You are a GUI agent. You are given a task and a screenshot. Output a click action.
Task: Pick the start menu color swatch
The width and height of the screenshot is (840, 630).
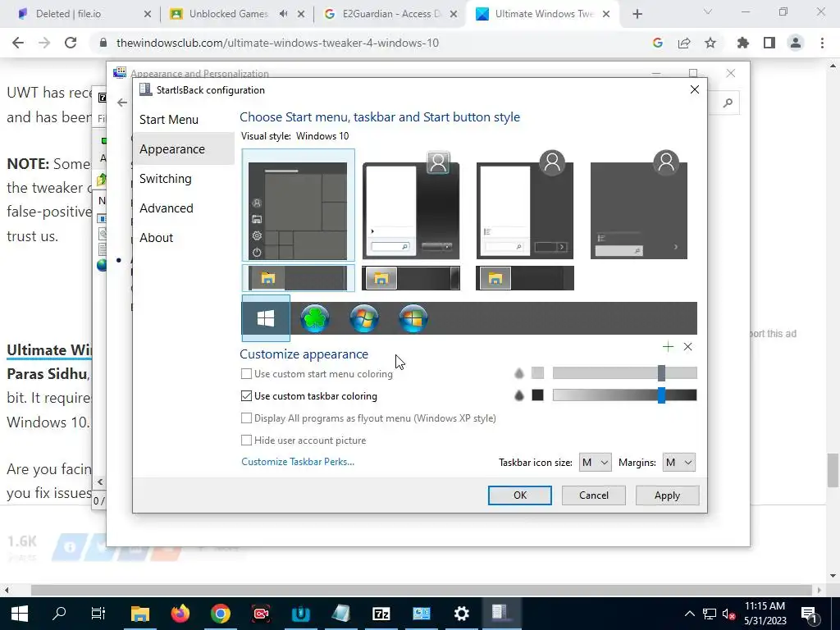(537, 373)
